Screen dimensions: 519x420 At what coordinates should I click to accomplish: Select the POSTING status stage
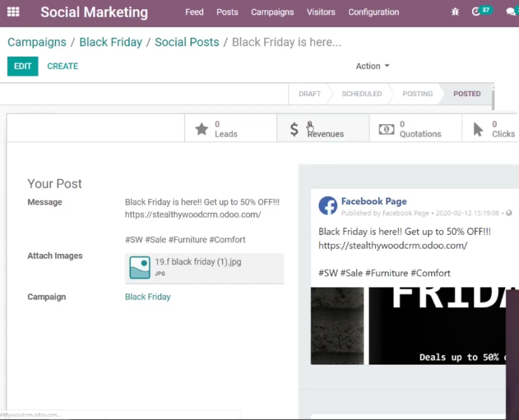(x=417, y=94)
